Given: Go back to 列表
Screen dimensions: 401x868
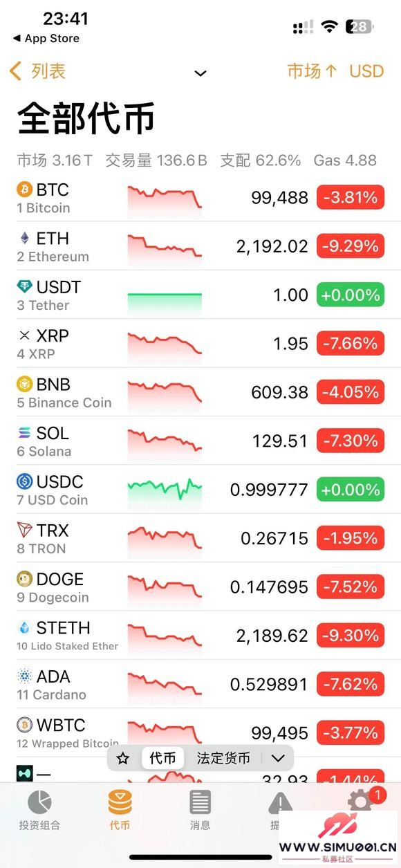Looking at the screenshot, I should click(x=37, y=71).
